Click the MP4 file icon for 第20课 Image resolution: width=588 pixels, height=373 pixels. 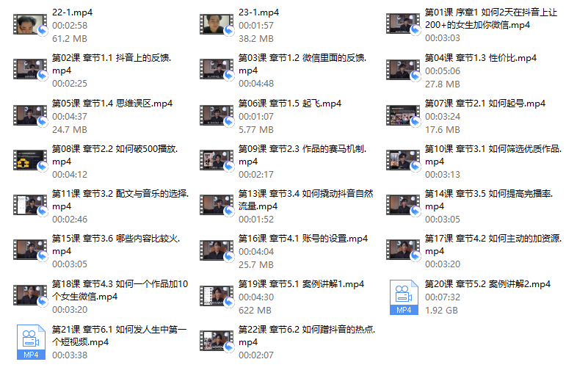tap(404, 297)
